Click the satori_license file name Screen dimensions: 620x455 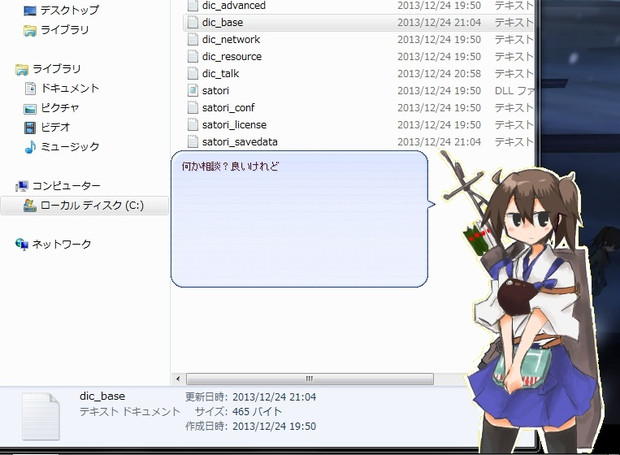(x=234, y=125)
